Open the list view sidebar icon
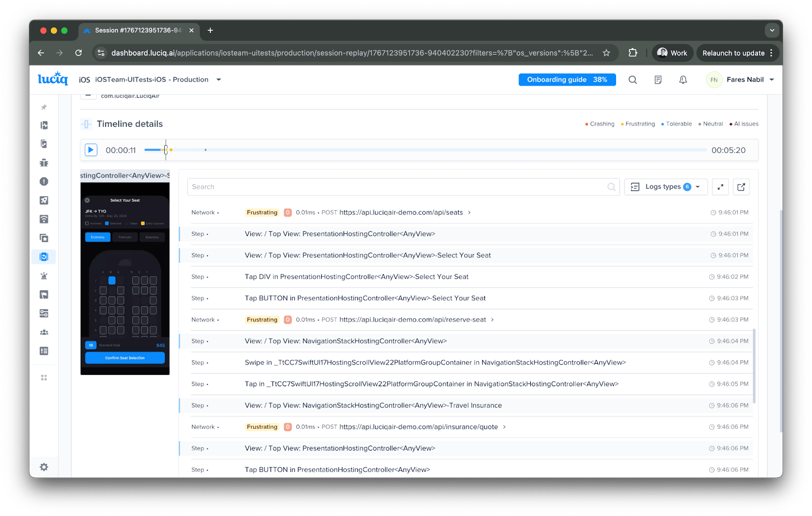 (44, 351)
